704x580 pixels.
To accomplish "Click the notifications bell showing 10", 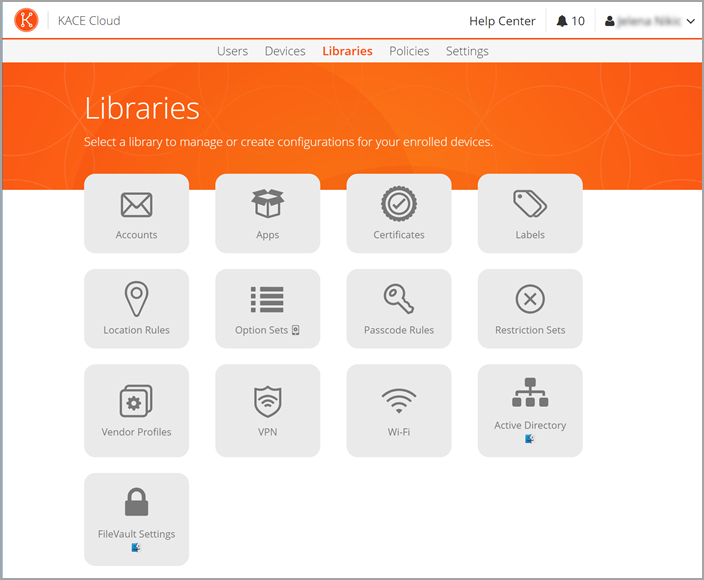I will (x=570, y=21).
